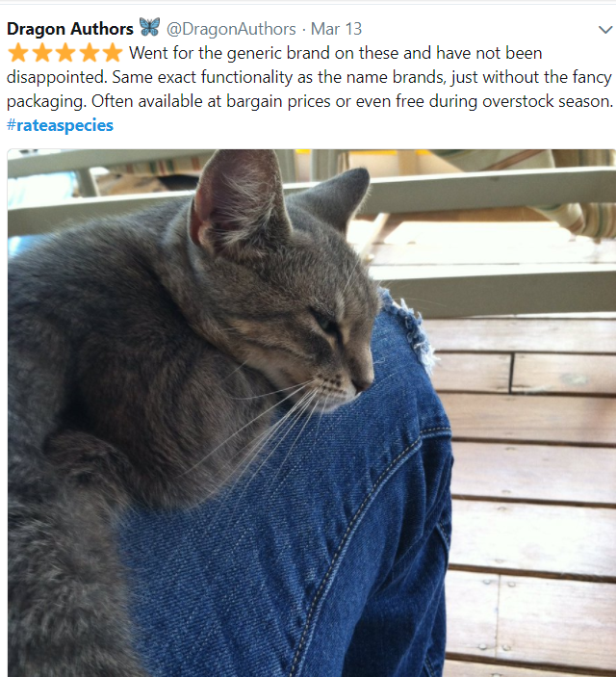
Task: Click the second gold star emoji
Action: tap(42, 53)
